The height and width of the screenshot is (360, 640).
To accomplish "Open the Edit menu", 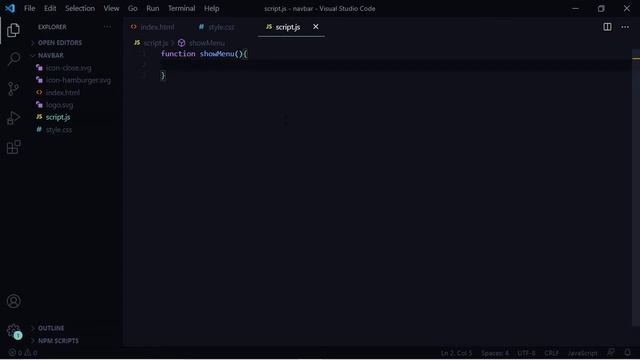I will click(50, 8).
